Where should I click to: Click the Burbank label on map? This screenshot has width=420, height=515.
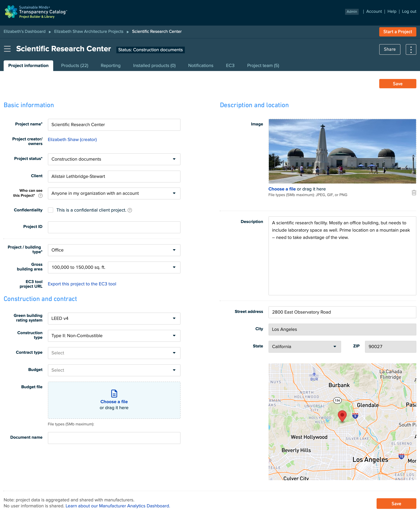point(339,385)
